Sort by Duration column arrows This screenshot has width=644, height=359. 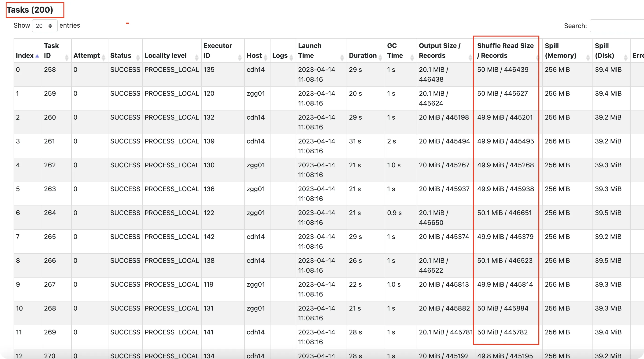point(380,58)
